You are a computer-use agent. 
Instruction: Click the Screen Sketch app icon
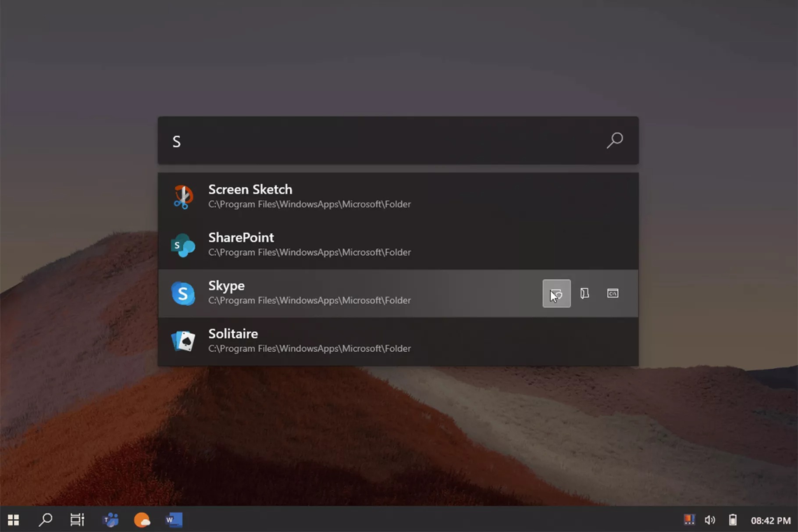tap(183, 196)
